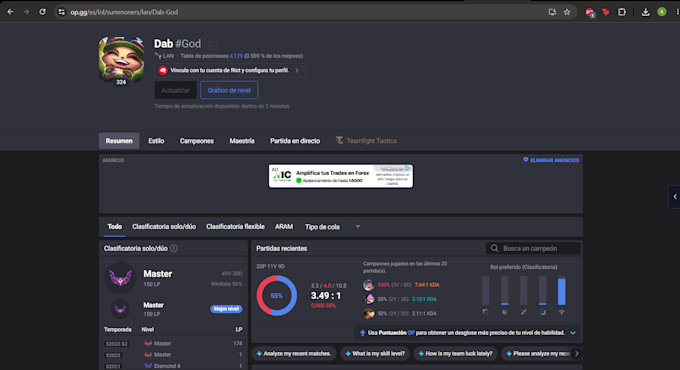Click the Support role icon

pyautogui.click(x=562, y=312)
